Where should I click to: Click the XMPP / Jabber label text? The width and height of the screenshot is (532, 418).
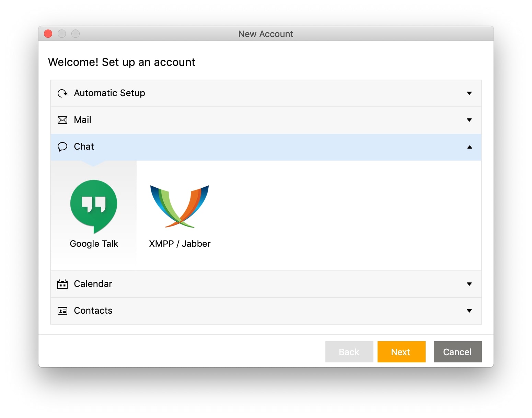click(x=180, y=244)
